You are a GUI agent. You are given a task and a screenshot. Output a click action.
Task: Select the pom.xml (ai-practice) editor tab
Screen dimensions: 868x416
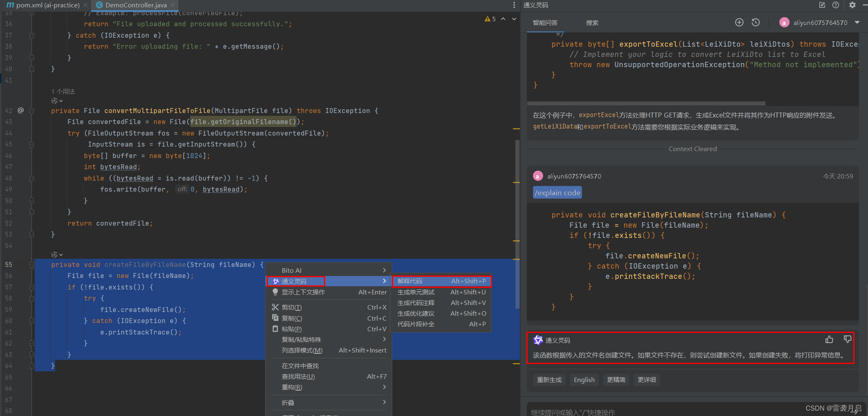(48, 5)
